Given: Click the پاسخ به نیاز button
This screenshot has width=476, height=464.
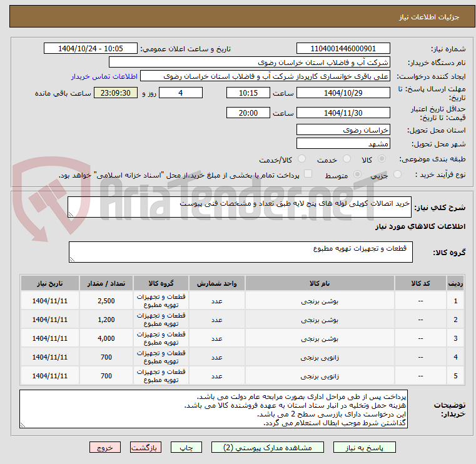Looking at the screenshot, I should [364, 448].
